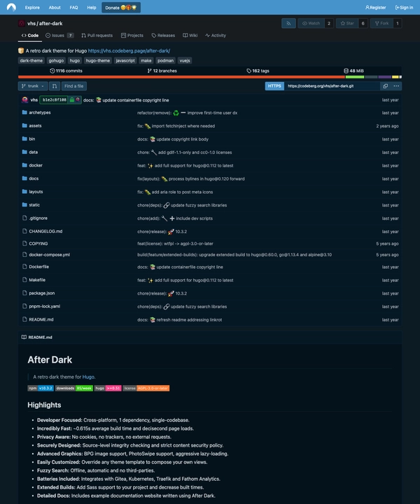Open the assets folder icon

[24, 126]
